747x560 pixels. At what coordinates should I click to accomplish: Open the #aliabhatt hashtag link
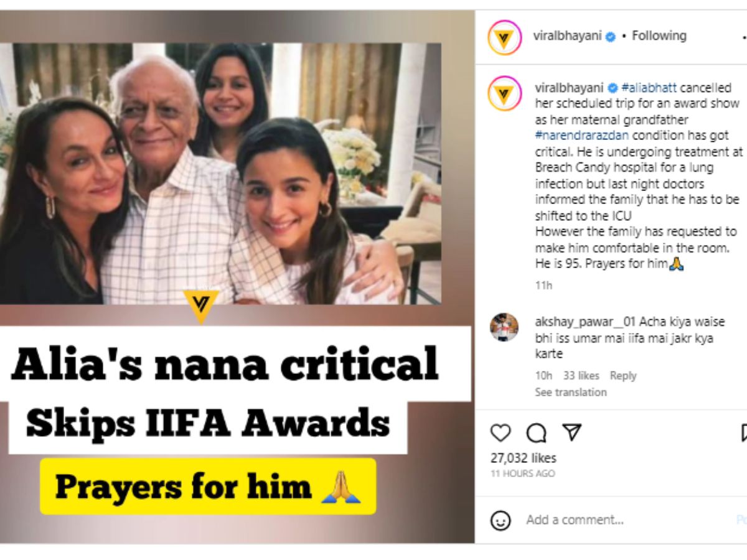649,87
